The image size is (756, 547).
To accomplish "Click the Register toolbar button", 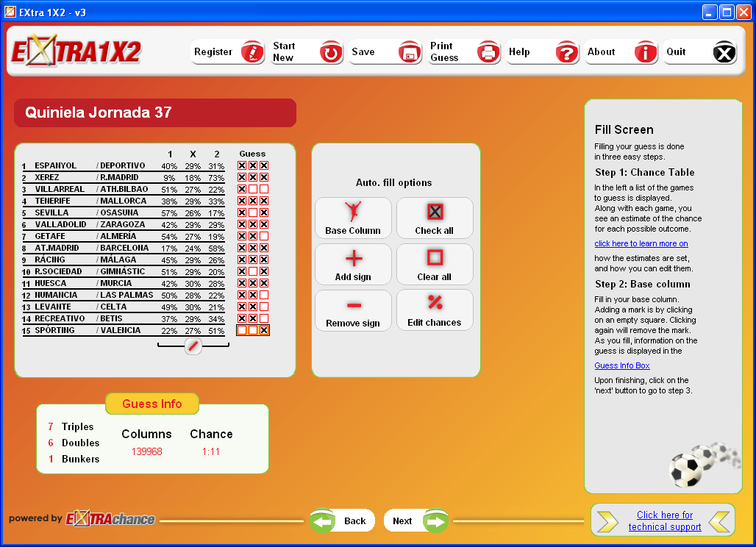I will [227, 52].
